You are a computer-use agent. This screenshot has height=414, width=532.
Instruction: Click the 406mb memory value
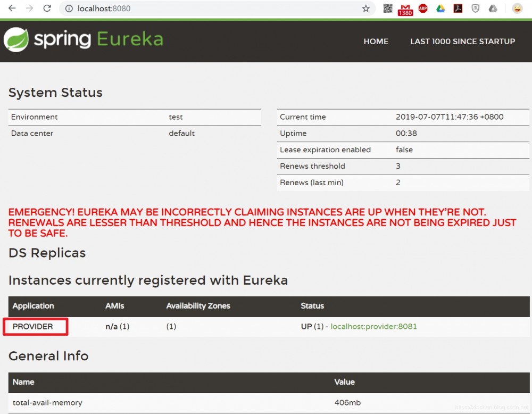347,403
